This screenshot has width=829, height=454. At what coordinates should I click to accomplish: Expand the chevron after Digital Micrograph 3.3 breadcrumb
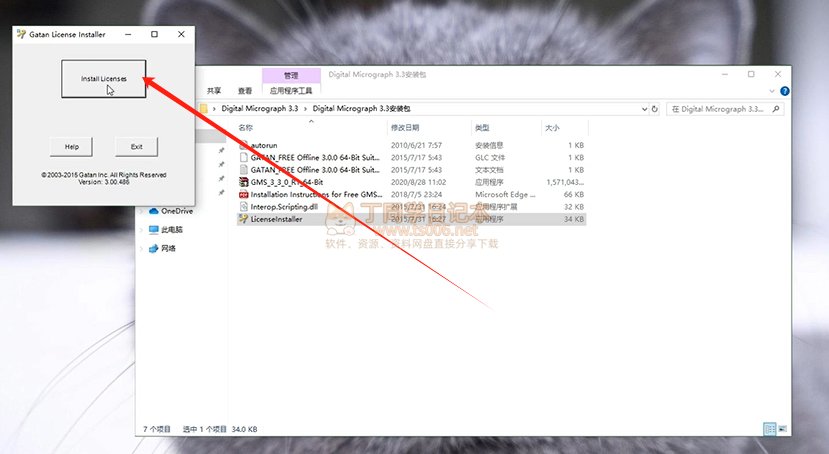[x=305, y=108]
